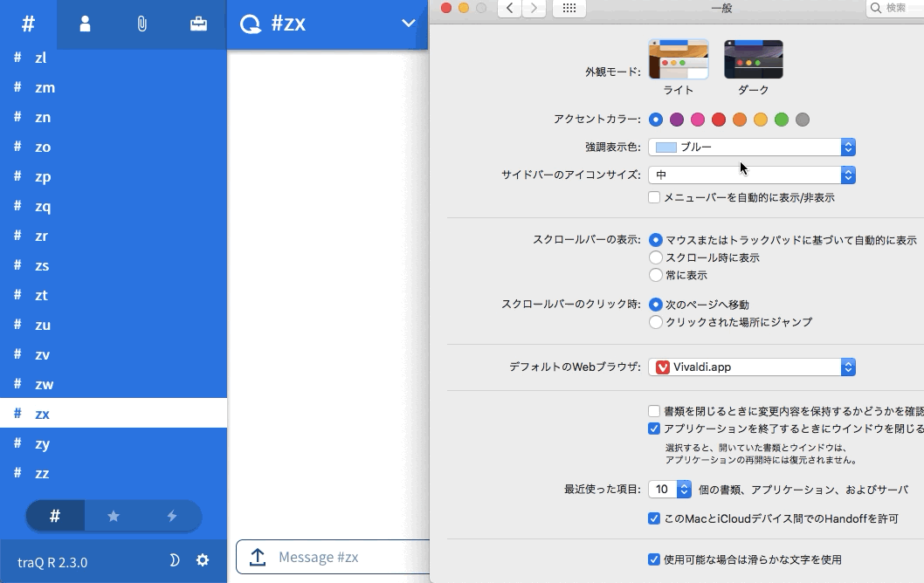Select channel zr in the list

point(114,236)
